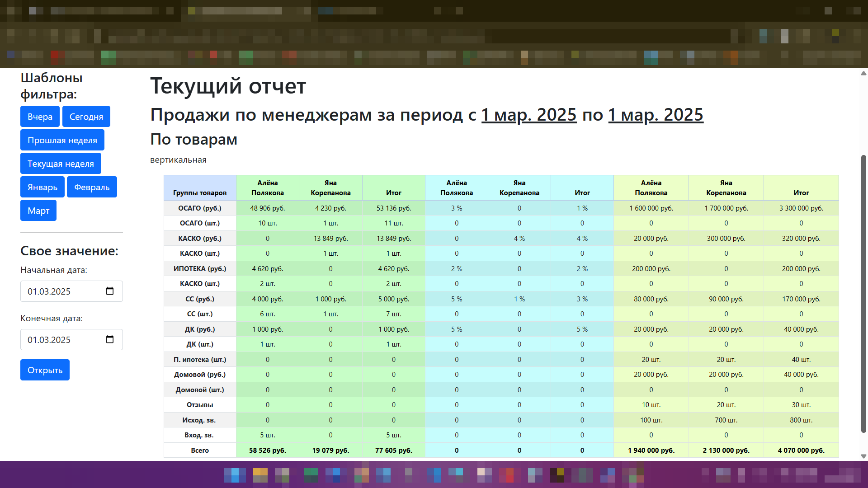
Task: Click the ИПОТЕКА (руб.) row label
Action: point(200,269)
